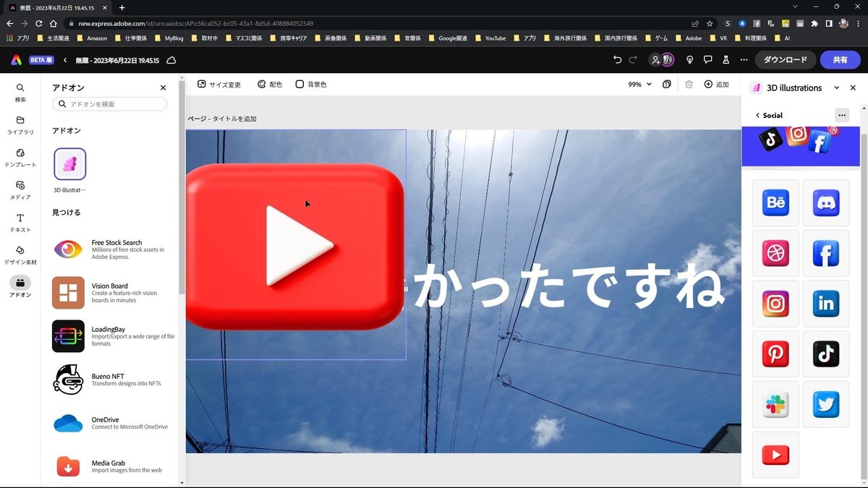The width and height of the screenshot is (868, 488).
Task: Open デザイン素材 (Design assets) in the sidebar
Action: (20, 255)
